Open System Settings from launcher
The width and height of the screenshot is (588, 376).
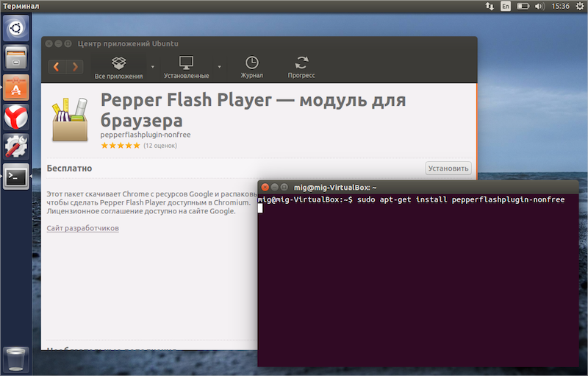pos(16,146)
